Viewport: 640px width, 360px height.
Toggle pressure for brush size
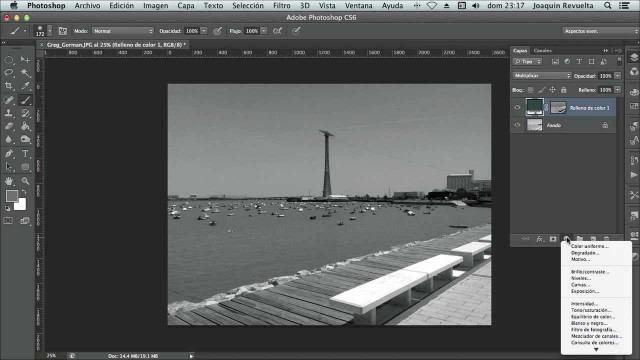coord(296,31)
